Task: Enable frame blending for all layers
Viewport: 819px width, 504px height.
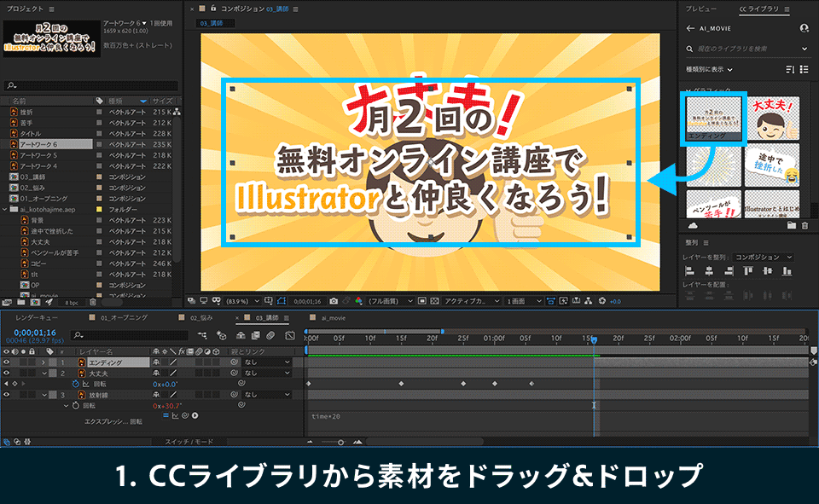Action: point(255,335)
